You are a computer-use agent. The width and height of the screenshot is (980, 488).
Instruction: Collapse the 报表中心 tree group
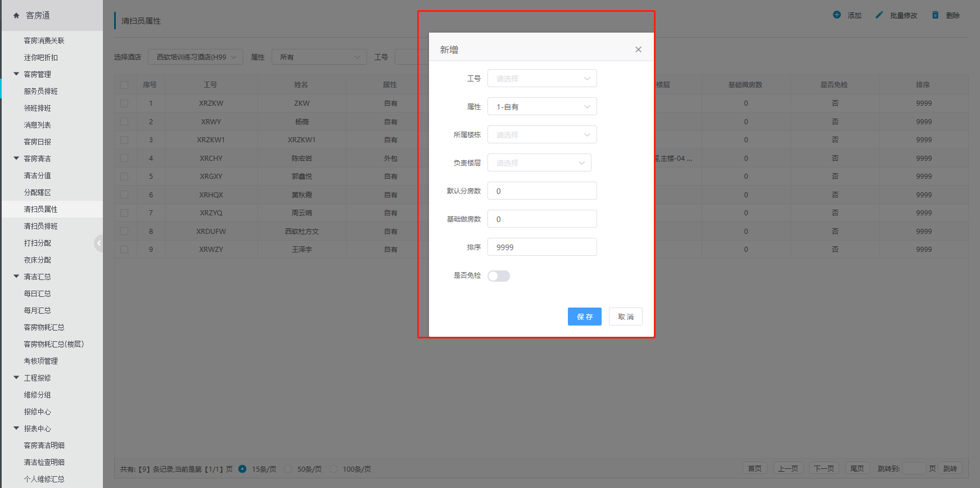(x=16, y=428)
